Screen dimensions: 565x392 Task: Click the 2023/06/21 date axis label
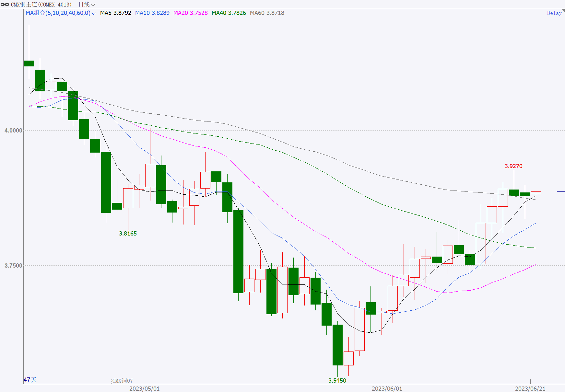[x=530, y=388]
